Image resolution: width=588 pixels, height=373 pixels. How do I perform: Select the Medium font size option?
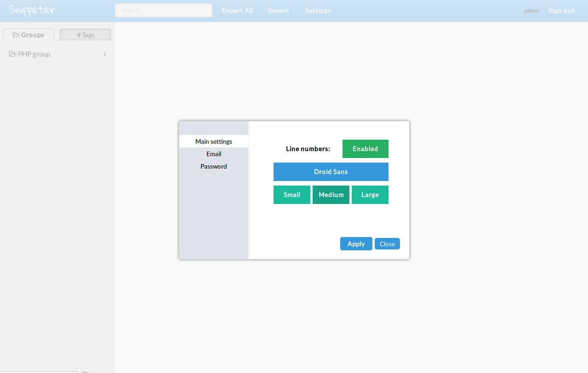[x=331, y=195]
